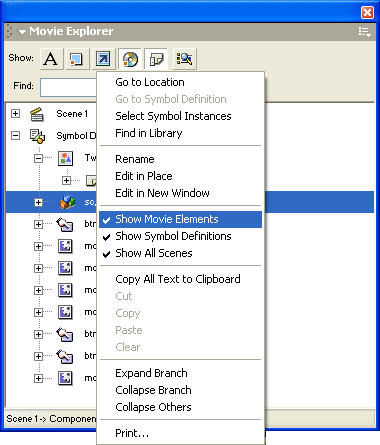This screenshot has height=445, width=380.
Task: Open Customize which items to show
Action: tap(185, 59)
